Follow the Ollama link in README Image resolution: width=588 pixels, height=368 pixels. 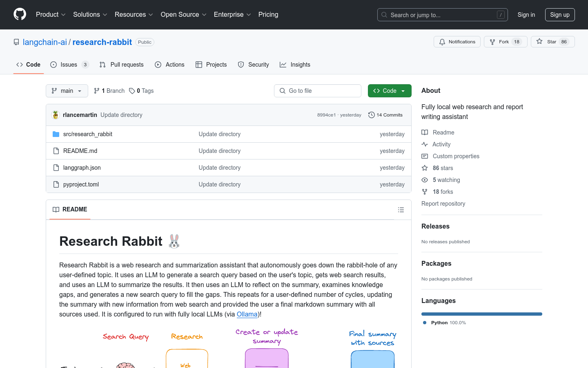247,314
